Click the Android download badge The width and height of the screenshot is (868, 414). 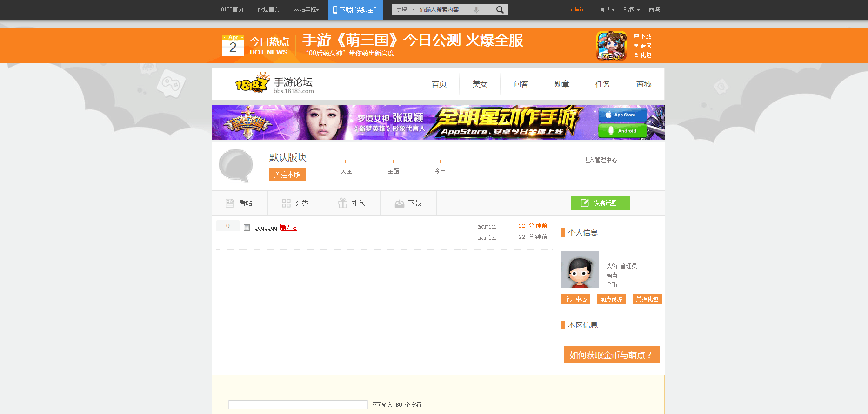622,131
